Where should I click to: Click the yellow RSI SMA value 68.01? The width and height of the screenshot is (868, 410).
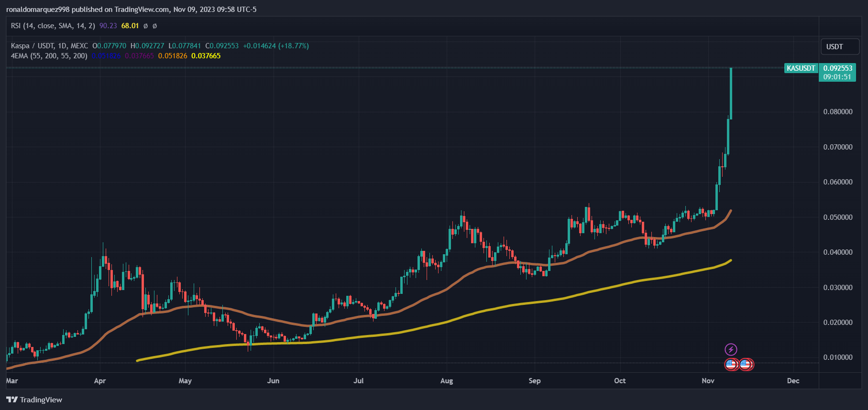(130, 26)
